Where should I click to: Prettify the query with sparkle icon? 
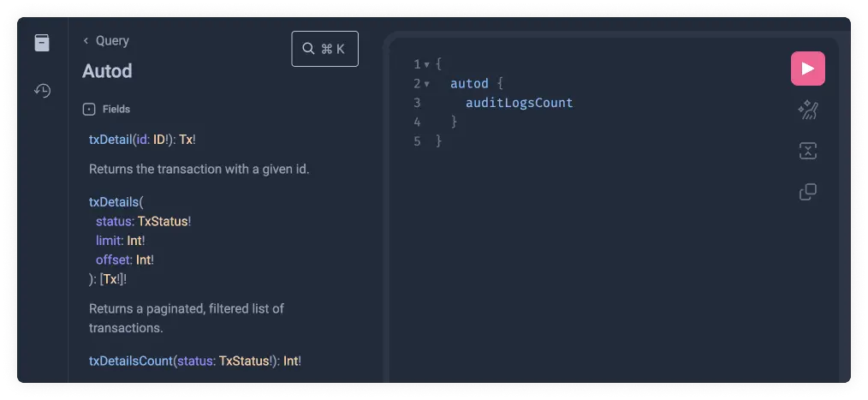[807, 110]
